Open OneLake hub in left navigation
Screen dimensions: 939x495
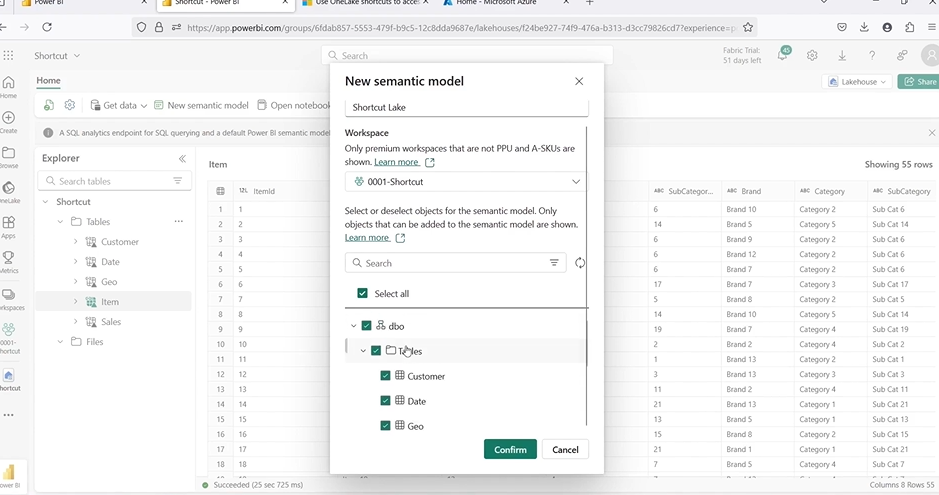click(x=8, y=192)
